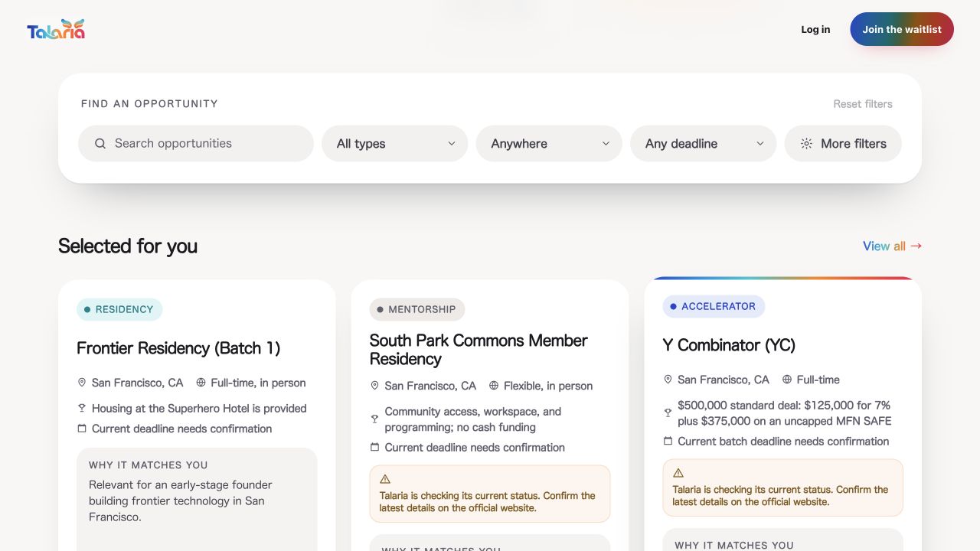Open the All types dropdown

(395, 144)
